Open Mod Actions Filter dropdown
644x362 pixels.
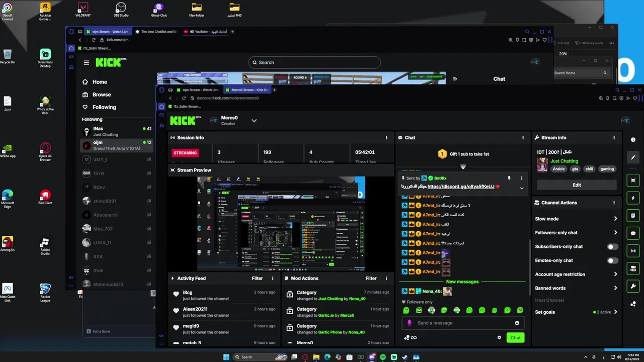pos(371,278)
